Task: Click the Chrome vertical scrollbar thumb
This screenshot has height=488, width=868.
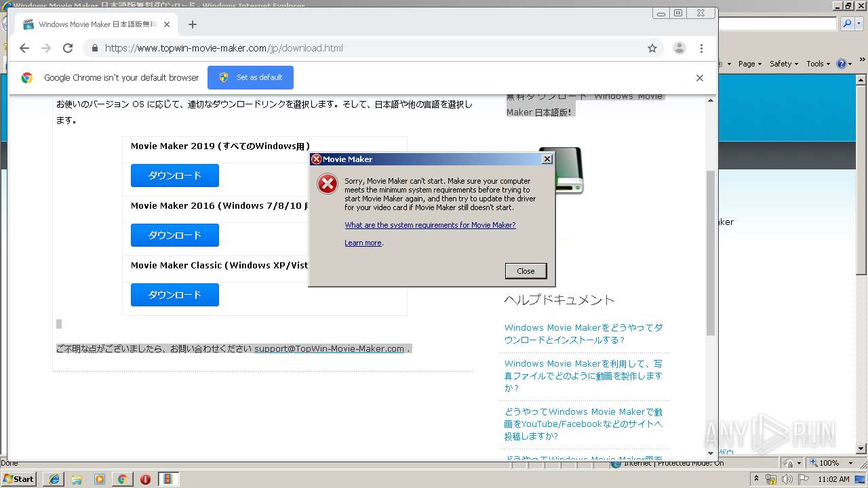Action: [711, 253]
